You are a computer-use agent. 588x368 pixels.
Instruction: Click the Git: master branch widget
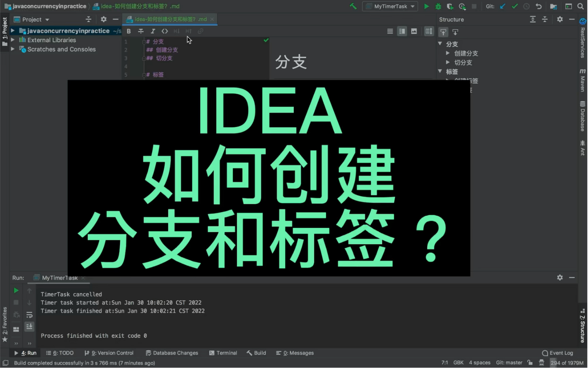[x=509, y=363]
